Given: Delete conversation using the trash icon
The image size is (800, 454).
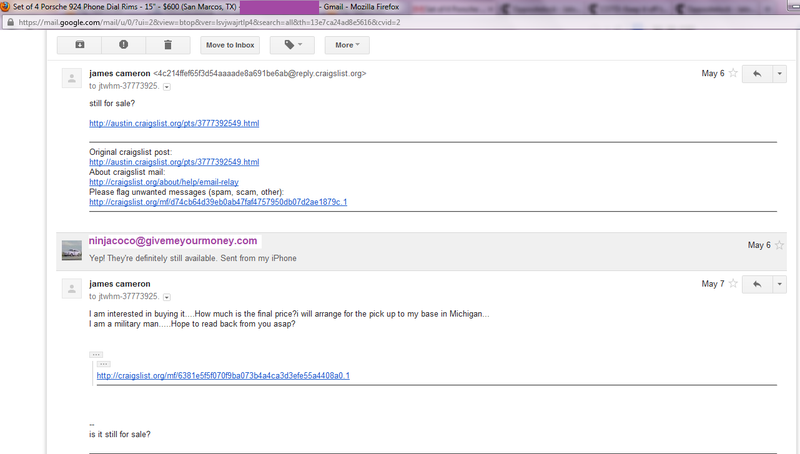Looking at the screenshot, I should (168, 45).
